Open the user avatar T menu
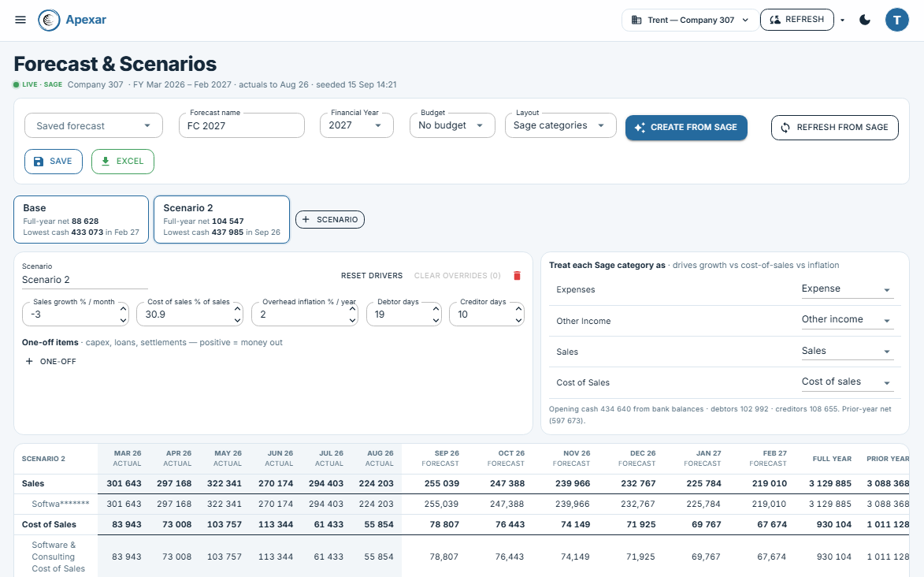 (897, 20)
